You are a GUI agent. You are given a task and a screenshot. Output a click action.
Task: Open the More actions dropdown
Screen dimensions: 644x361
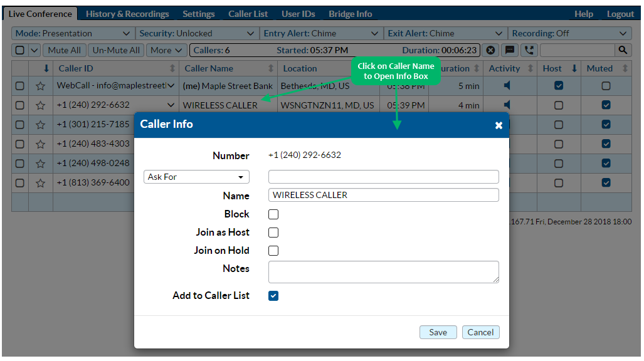166,50
